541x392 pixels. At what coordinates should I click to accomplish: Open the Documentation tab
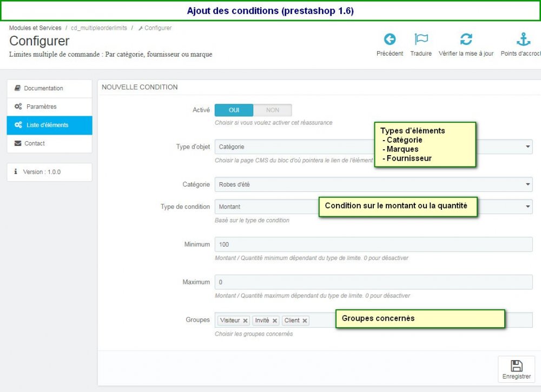49,89
